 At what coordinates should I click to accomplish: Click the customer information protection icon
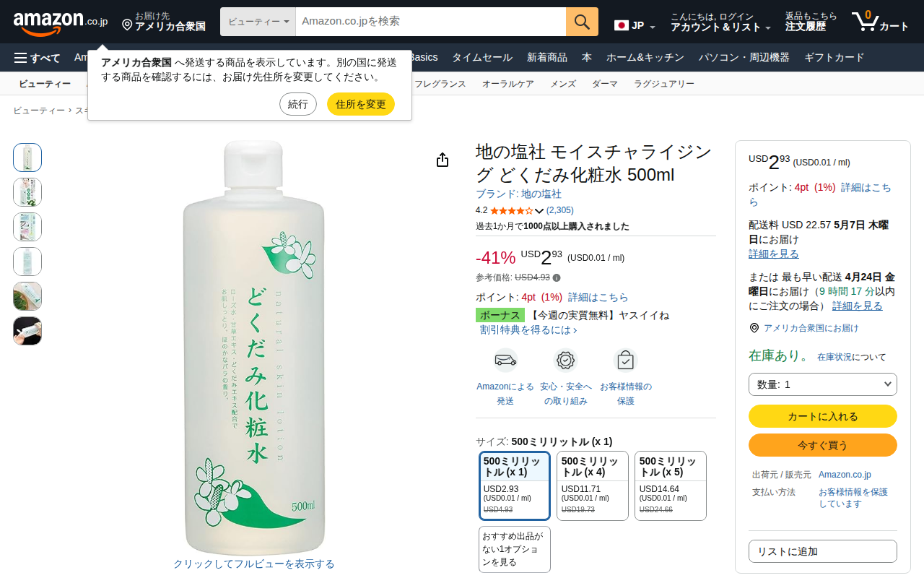point(625,360)
